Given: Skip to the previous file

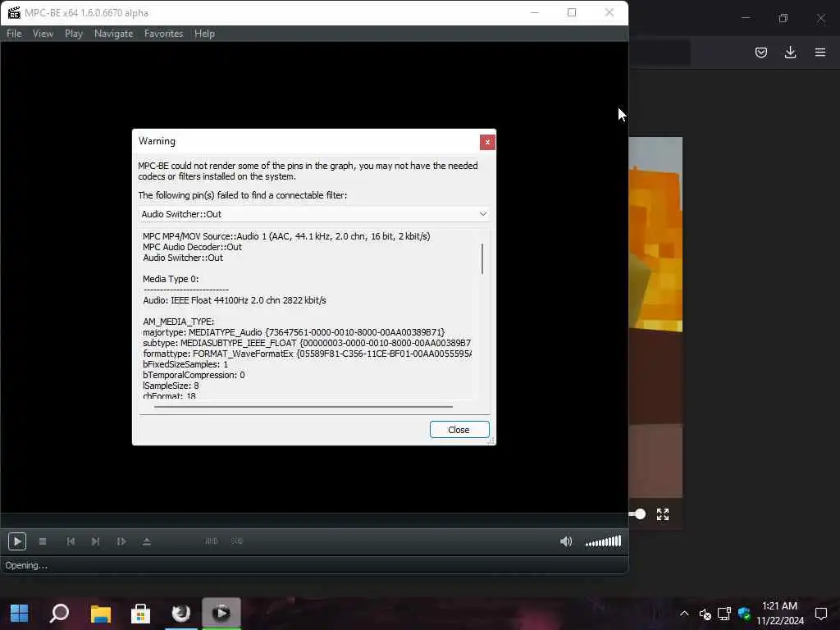Looking at the screenshot, I should click(71, 541).
